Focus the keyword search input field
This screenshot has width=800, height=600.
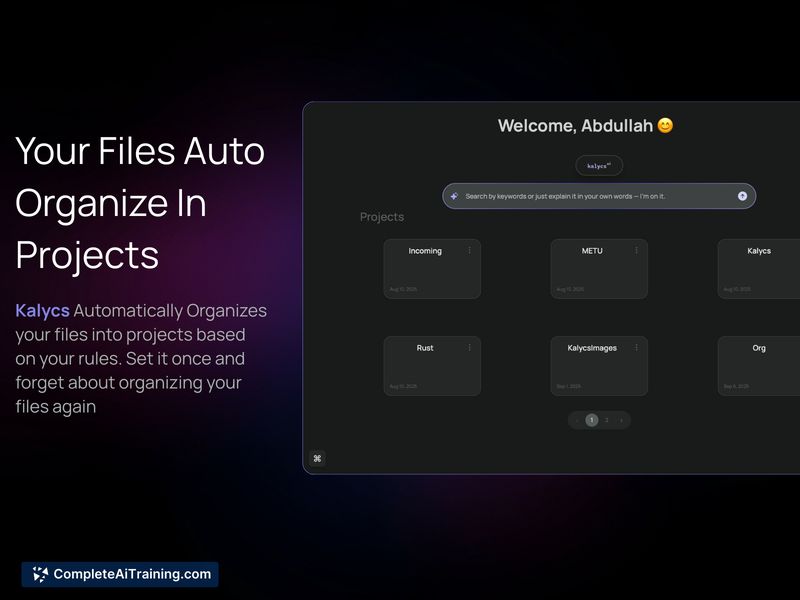point(590,196)
